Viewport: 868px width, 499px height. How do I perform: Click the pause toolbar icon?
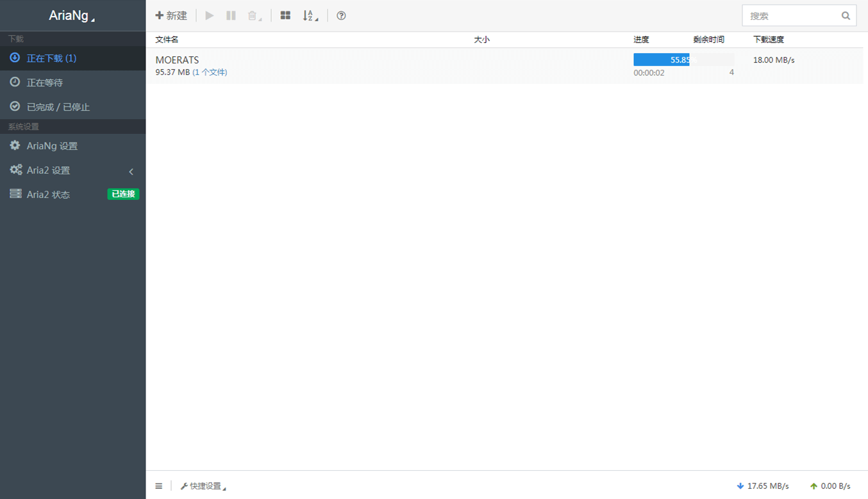[x=231, y=15]
